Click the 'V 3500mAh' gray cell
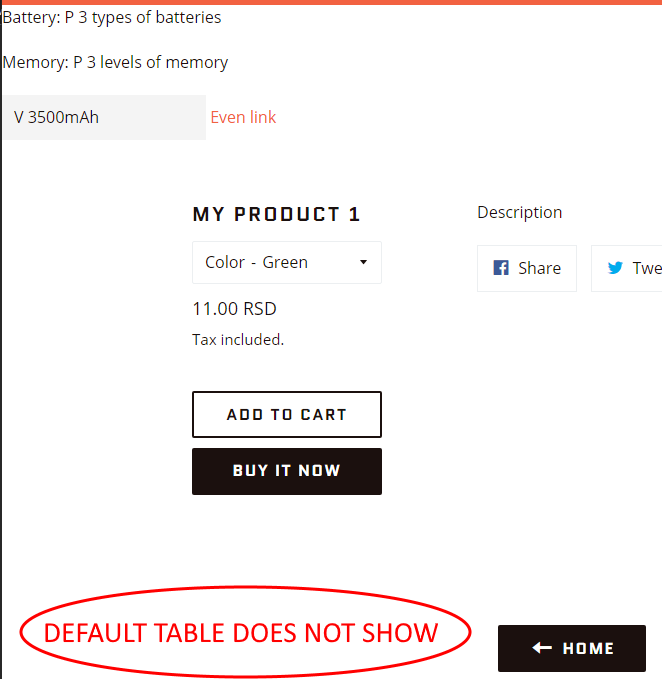The image size is (662, 679). click(104, 117)
